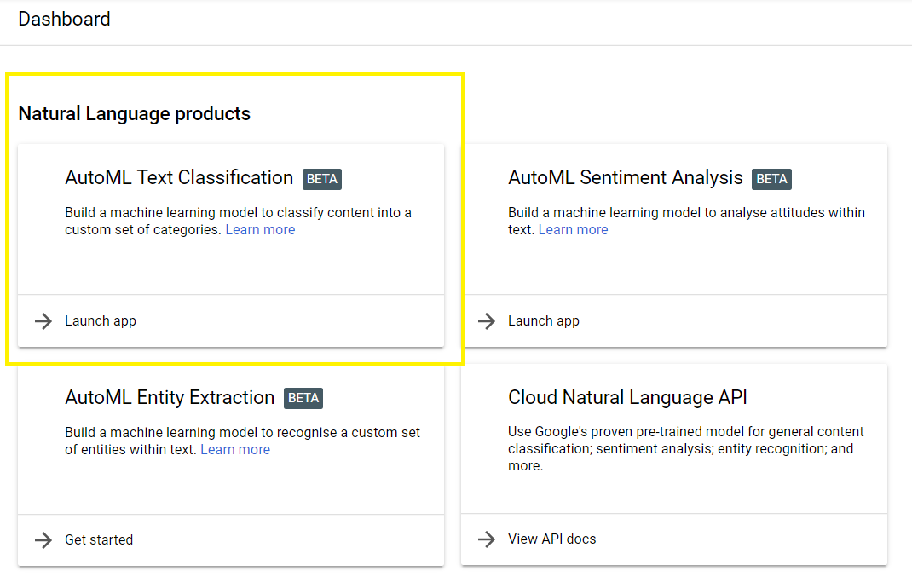The width and height of the screenshot is (912, 588).
Task: Select the Dashboard heading
Action: click(x=64, y=19)
